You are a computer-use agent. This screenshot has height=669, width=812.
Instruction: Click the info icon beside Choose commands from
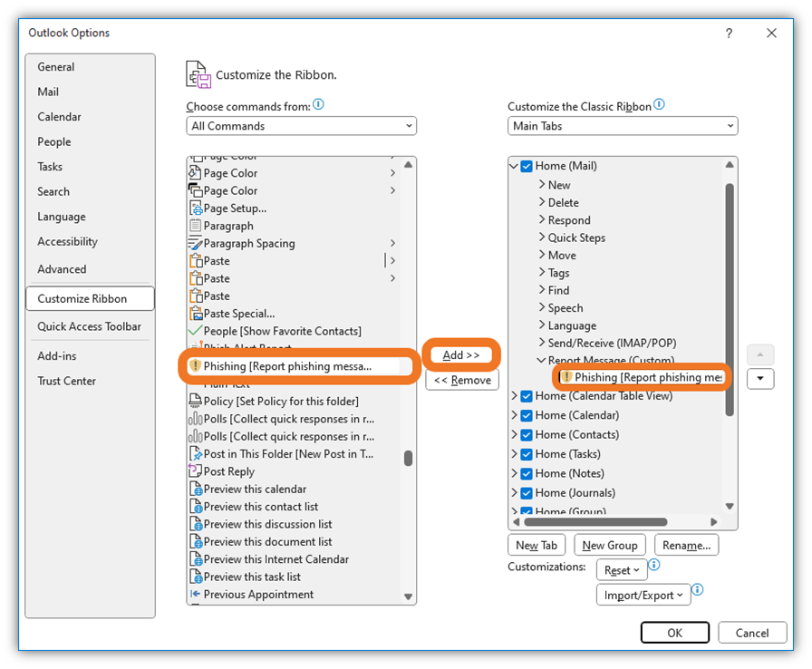[318, 104]
